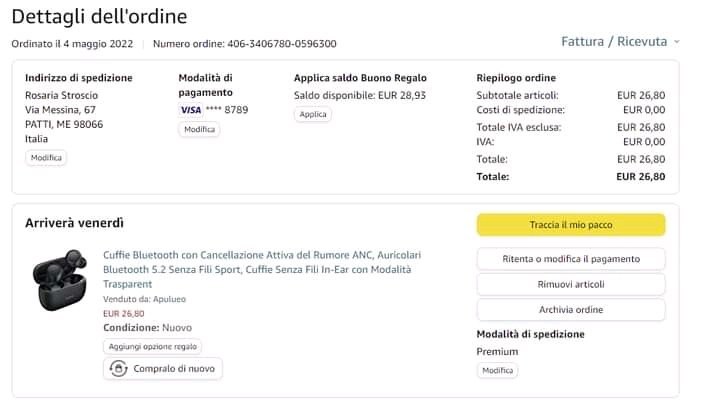The height and width of the screenshot is (416, 720).
Task: Click the black earbuds product thumbnail
Action: 60,279
